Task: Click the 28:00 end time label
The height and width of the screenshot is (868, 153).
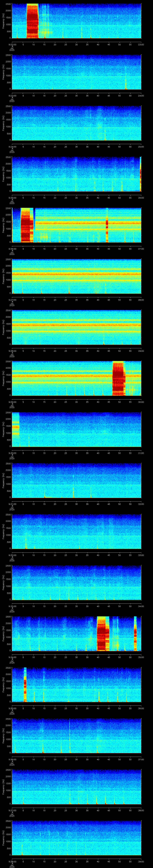Action: [141, 300]
